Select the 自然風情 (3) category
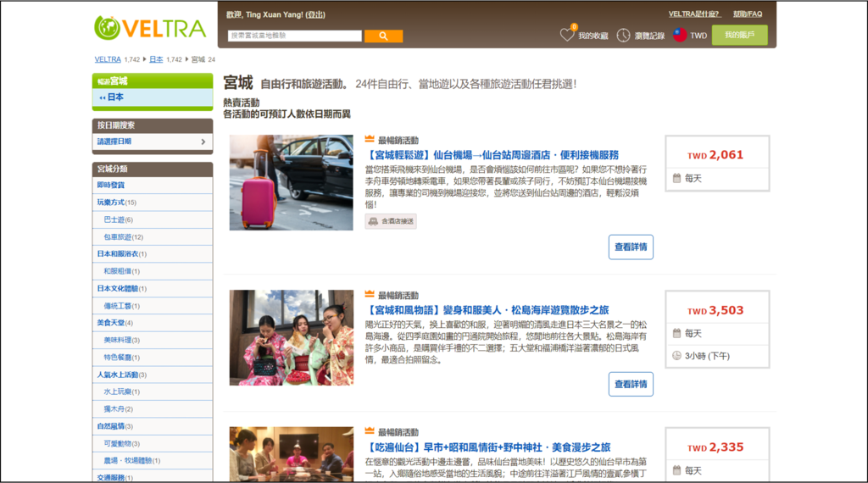The image size is (868, 483). (153, 426)
